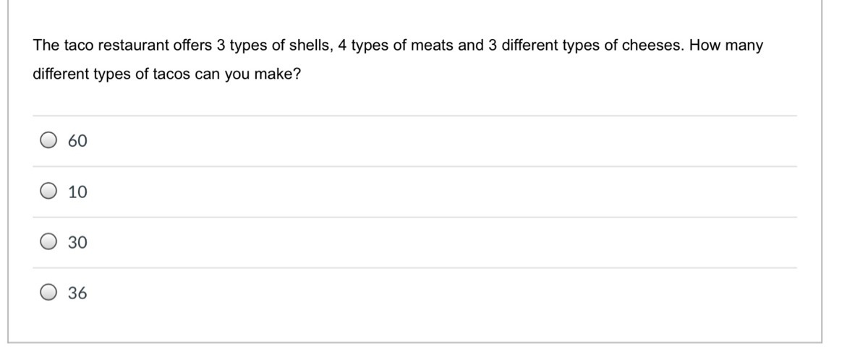Click the word "and" after "meats"
Screen dimensions: 868x352
coord(470,46)
